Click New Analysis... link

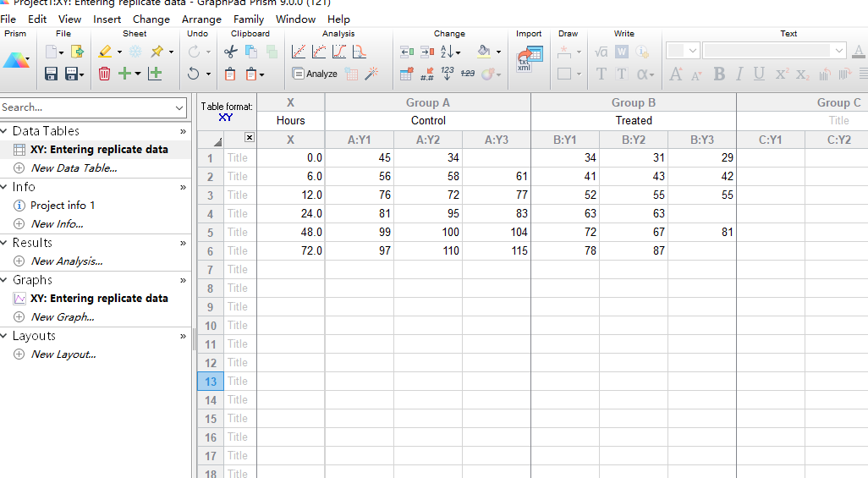pos(67,261)
